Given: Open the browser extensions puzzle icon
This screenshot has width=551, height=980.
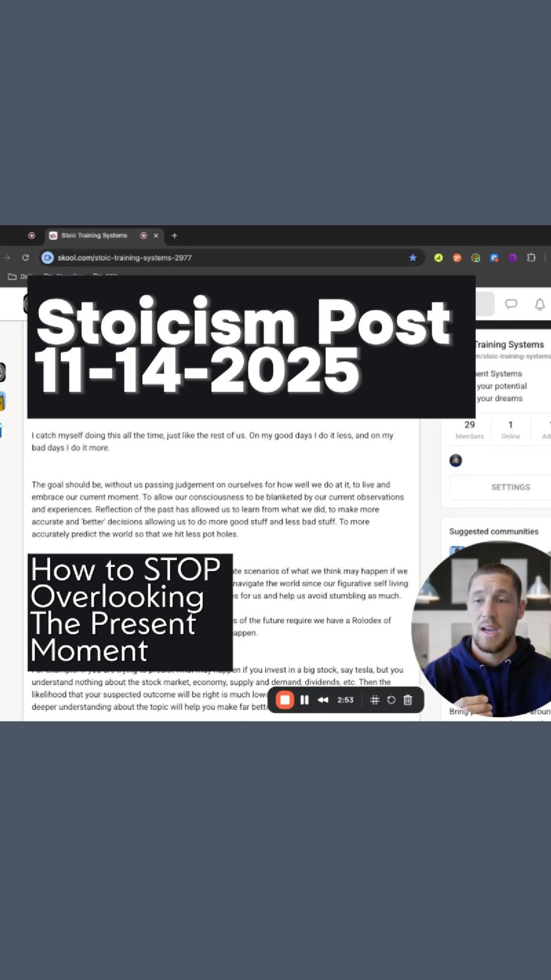Looking at the screenshot, I should (x=531, y=258).
